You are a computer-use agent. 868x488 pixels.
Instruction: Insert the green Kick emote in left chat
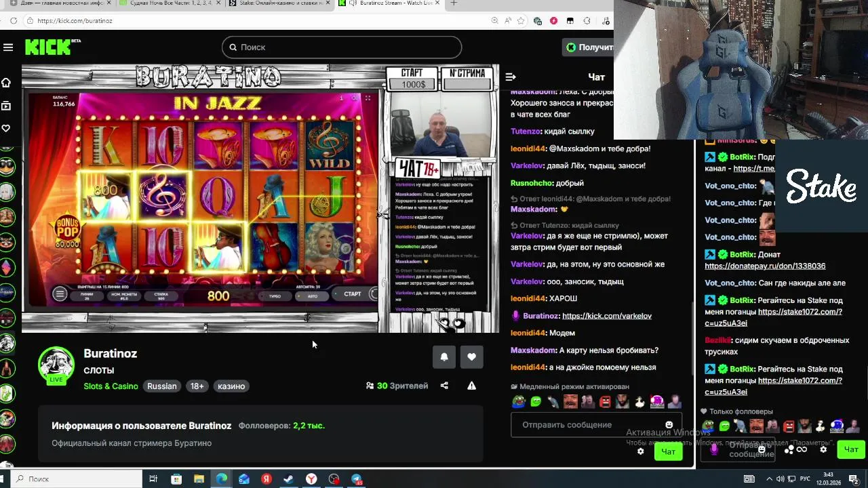[x=536, y=402]
